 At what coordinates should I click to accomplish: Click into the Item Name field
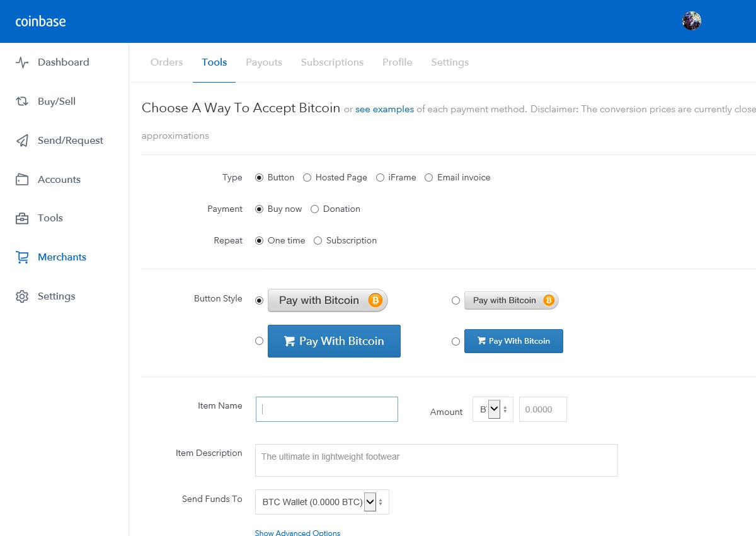327,409
